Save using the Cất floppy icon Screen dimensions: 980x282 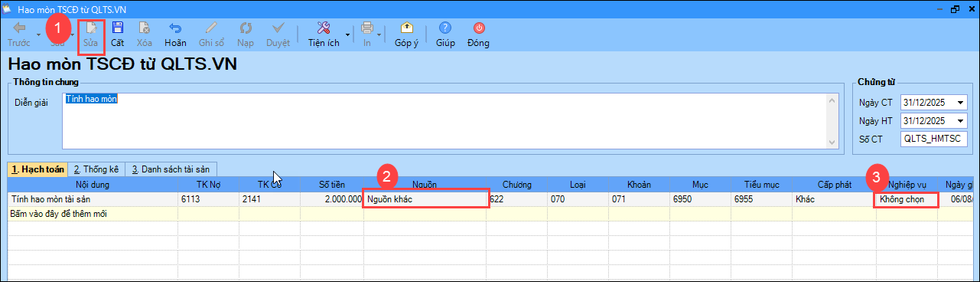[118, 28]
